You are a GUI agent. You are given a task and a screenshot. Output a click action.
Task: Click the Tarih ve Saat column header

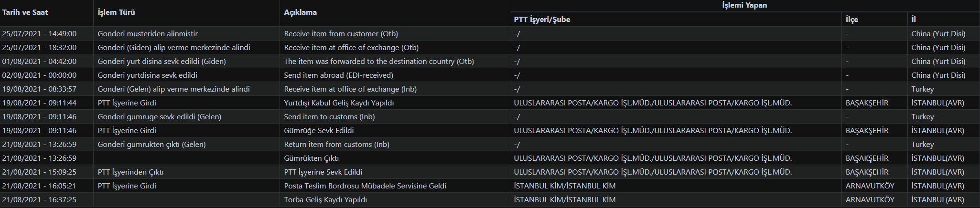(x=25, y=12)
